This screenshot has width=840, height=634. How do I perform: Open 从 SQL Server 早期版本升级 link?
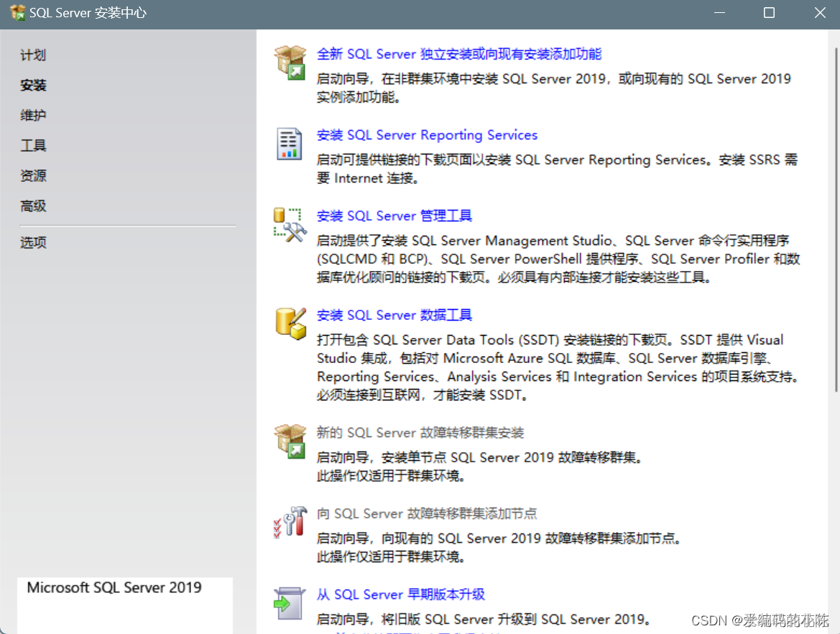click(x=401, y=594)
